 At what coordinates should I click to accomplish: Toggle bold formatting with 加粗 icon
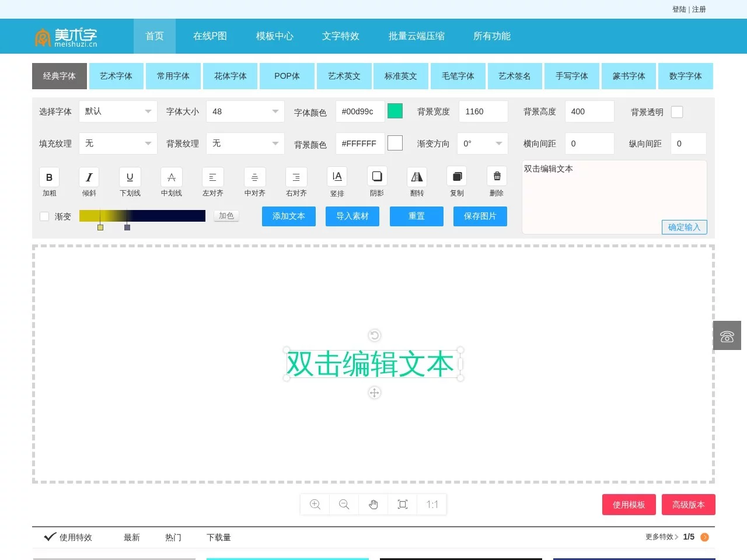click(x=49, y=181)
